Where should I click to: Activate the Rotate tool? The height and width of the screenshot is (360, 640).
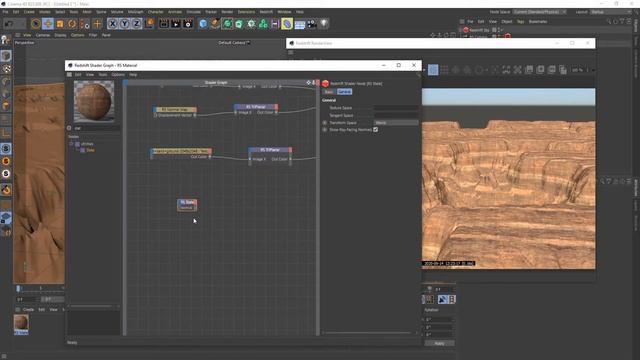tap(72, 24)
